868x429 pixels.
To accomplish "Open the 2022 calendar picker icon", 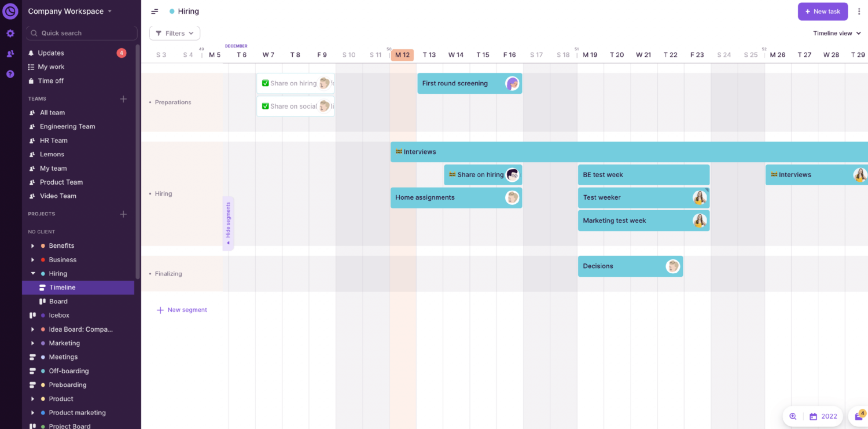I will 813,416.
